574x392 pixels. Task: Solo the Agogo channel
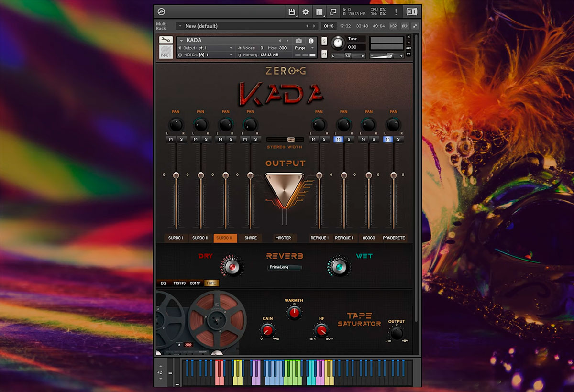coord(374,139)
